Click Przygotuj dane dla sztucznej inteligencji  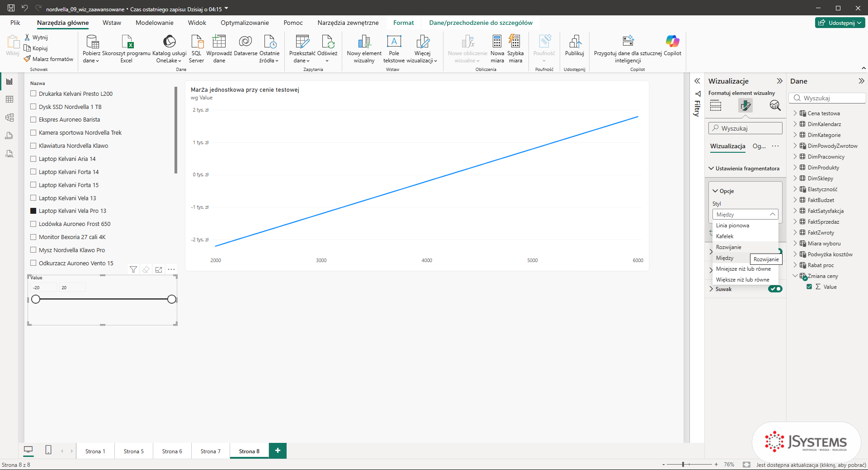(x=628, y=49)
